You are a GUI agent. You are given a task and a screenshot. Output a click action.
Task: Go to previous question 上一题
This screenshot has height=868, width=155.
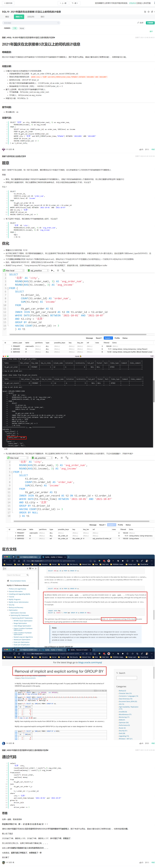[63, 3]
